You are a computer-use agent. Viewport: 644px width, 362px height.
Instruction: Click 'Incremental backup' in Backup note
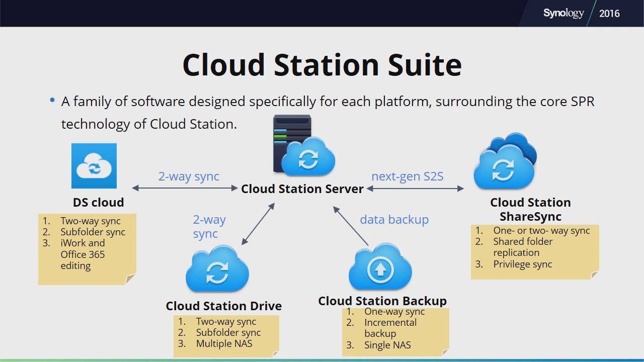coord(390,328)
